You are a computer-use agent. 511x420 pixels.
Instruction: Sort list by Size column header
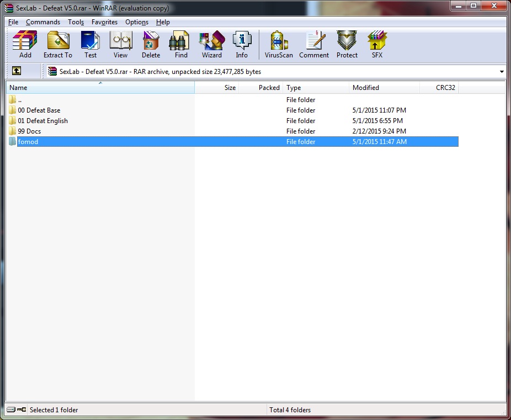click(x=217, y=87)
